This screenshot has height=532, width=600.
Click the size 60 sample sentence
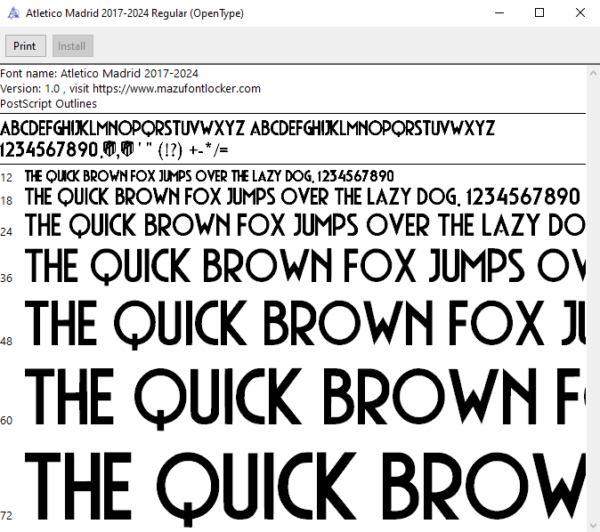(305, 398)
